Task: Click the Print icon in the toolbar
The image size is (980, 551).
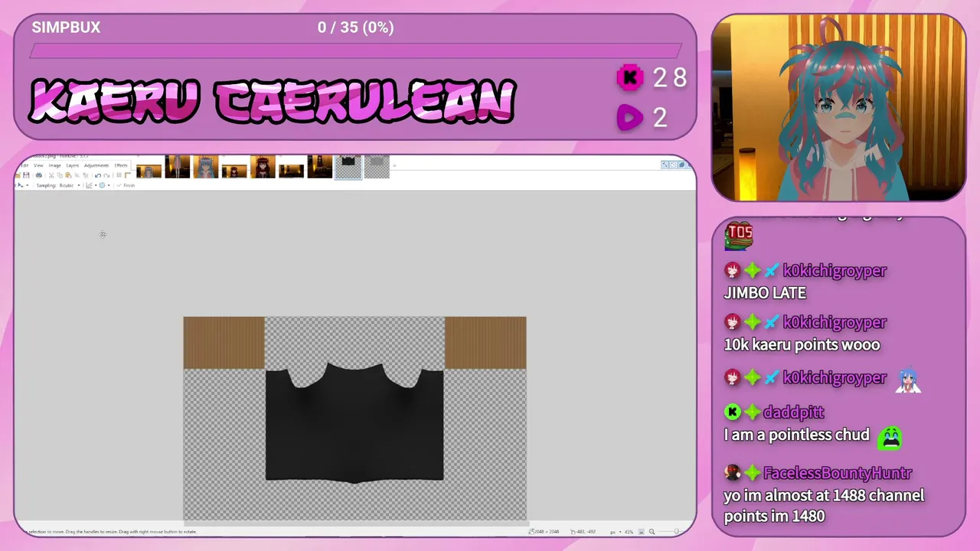Action: click(x=39, y=175)
